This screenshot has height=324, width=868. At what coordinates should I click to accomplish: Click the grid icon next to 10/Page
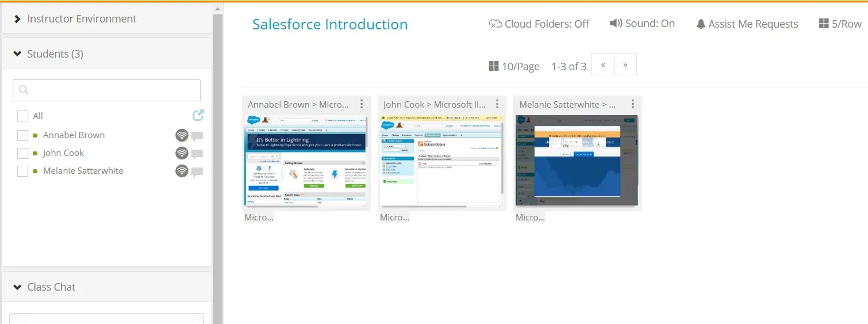[494, 66]
